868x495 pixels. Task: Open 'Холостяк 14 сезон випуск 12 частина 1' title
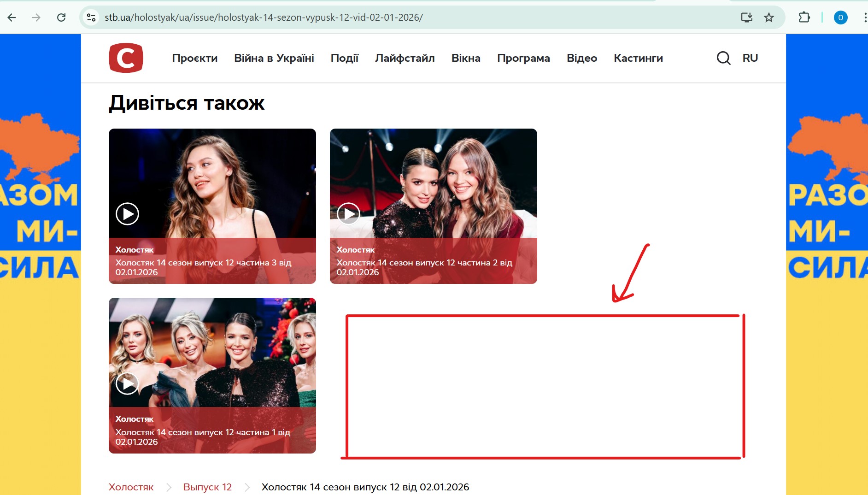[203, 437]
